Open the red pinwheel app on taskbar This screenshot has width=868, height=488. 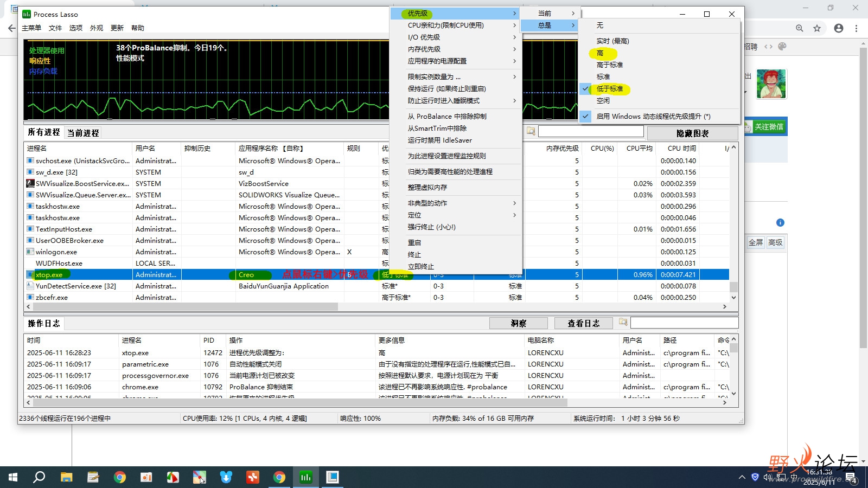point(173,477)
